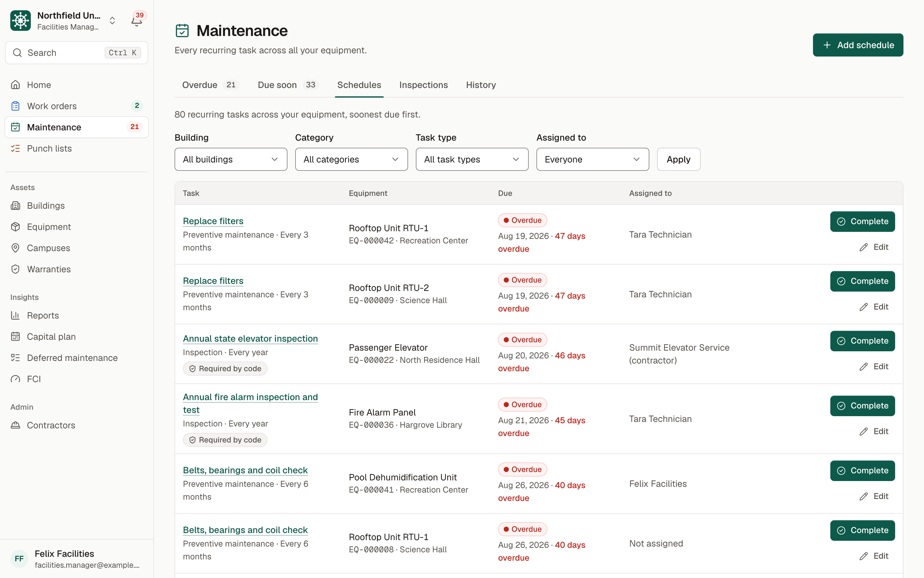Click EQ-000036 Hargrove Library text
Image resolution: width=924 pixels, height=578 pixels.
pos(405,425)
